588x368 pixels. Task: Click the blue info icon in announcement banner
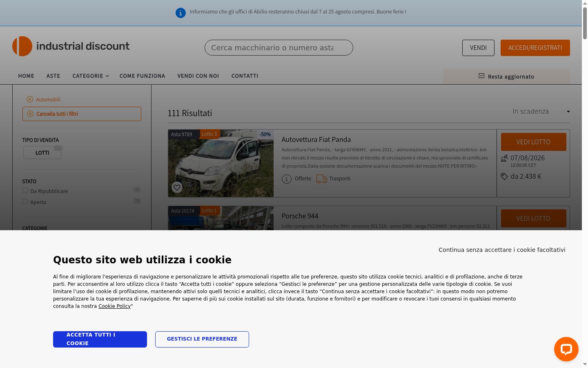point(180,13)
